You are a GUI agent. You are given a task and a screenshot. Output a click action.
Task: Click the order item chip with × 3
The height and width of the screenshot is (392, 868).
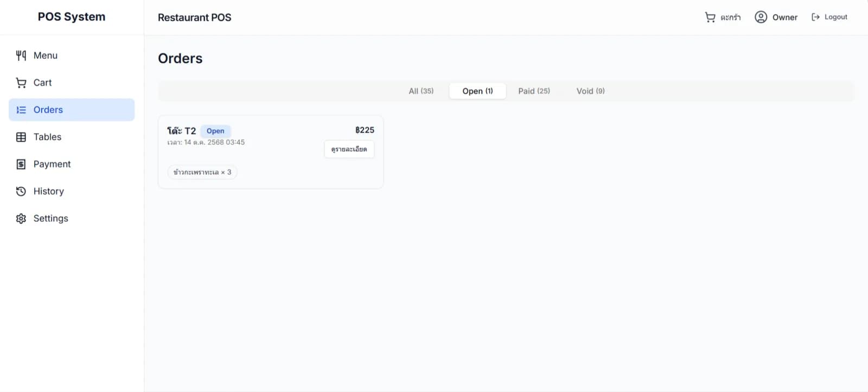click(202, 172)
